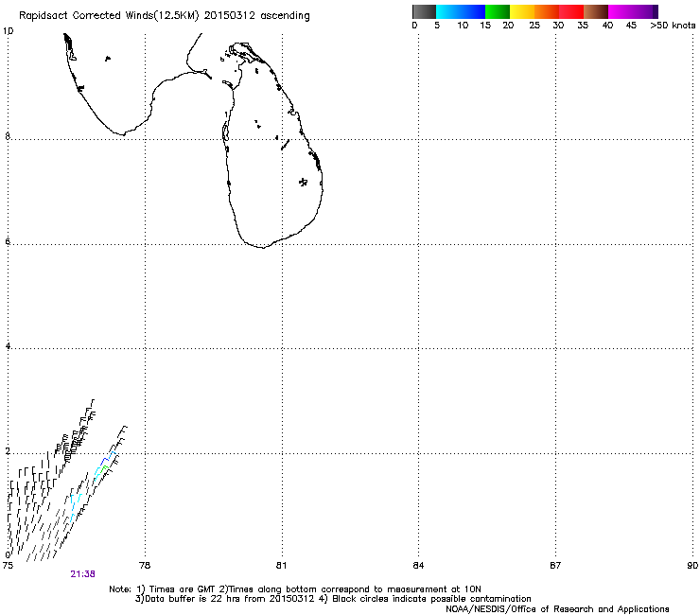
Task: Click the magenta-purple 40-50 knots legend segment
Action: tap(633, 11)
